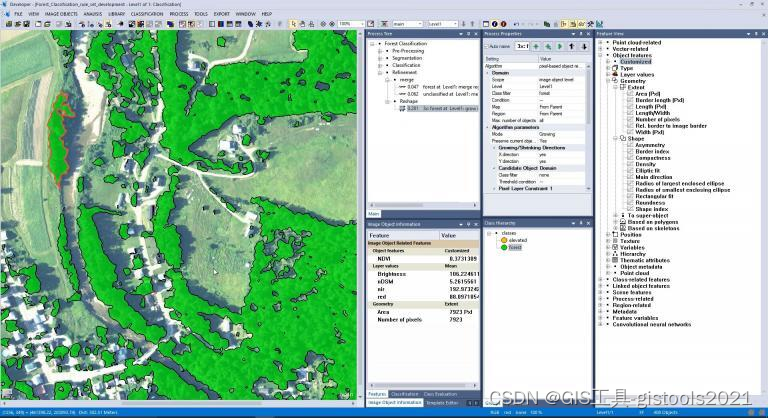
Task: Click green play execute icon in Process Properties
Action: tap(560, 47)
